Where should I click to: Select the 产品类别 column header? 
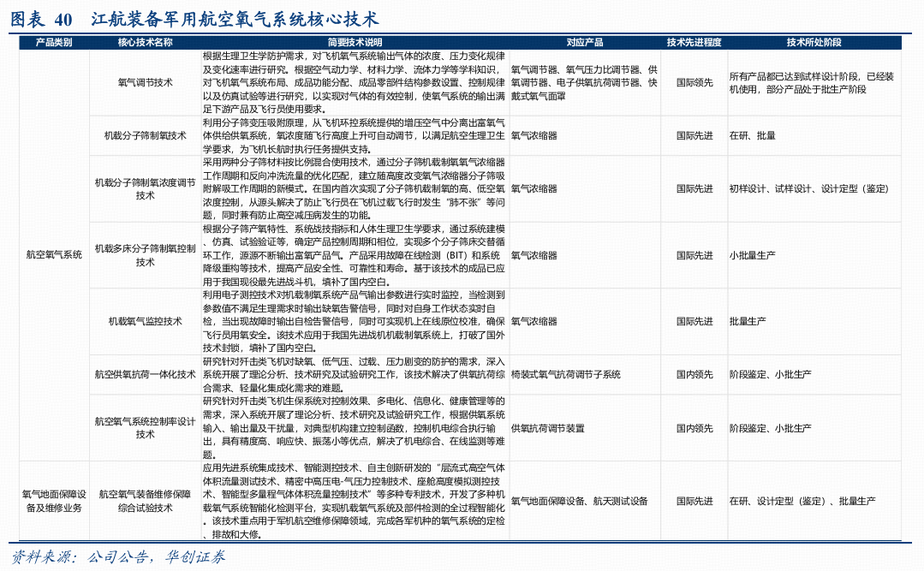pos(54,43)
